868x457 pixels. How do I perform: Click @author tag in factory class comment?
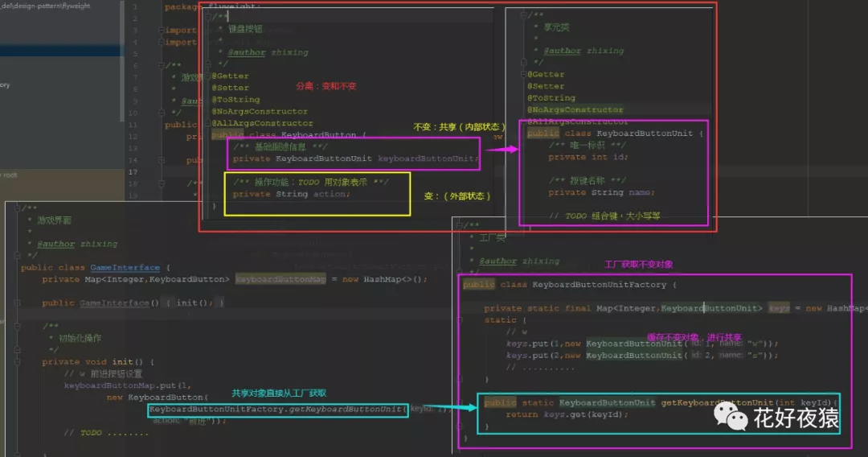tap(497, 261)
